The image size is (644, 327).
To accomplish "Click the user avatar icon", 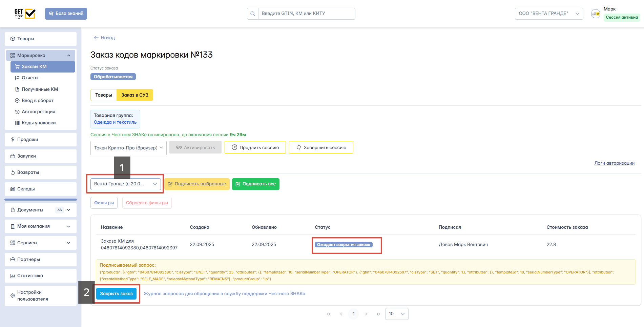I will coord(596,14).
